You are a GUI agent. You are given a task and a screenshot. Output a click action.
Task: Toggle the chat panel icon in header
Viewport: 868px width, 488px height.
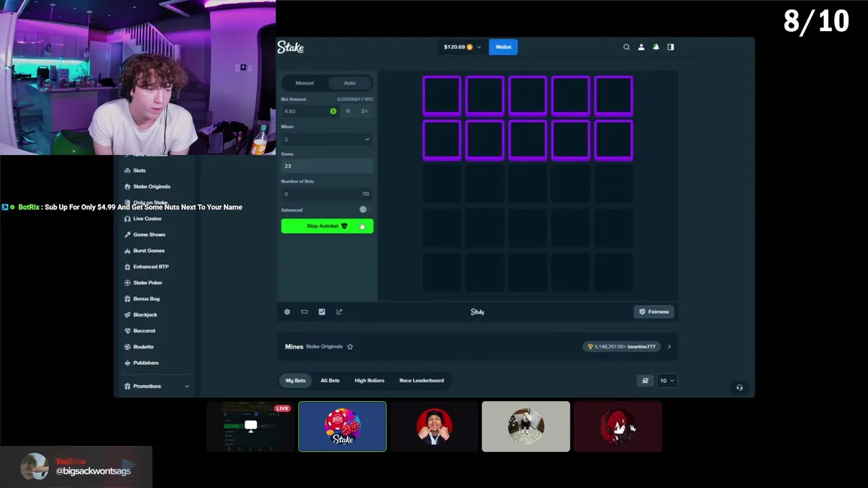tap(671, 47)
